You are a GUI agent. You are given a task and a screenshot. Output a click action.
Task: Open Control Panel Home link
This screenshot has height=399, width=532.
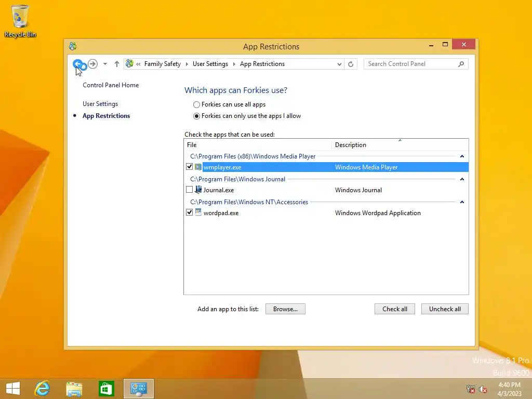click(111, 85)
